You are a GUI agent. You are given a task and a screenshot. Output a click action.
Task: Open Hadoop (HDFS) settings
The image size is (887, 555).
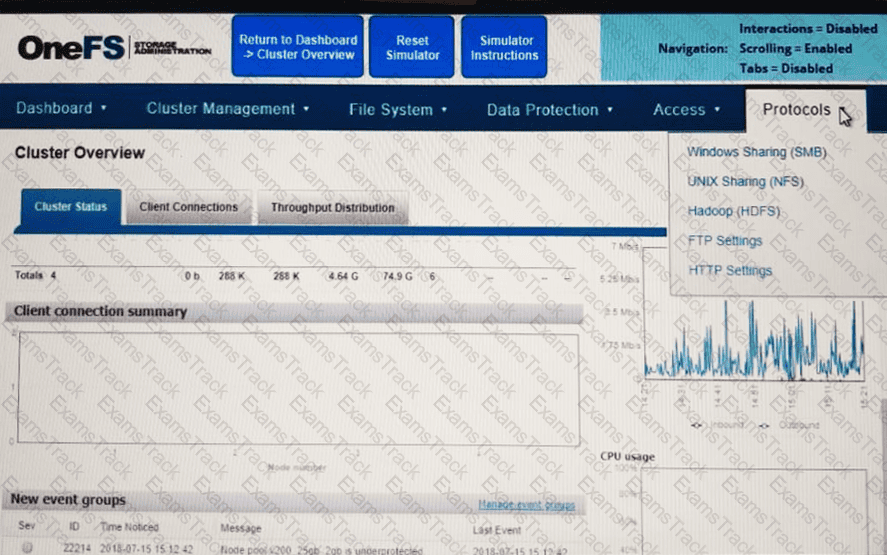(x=734, y=212)
